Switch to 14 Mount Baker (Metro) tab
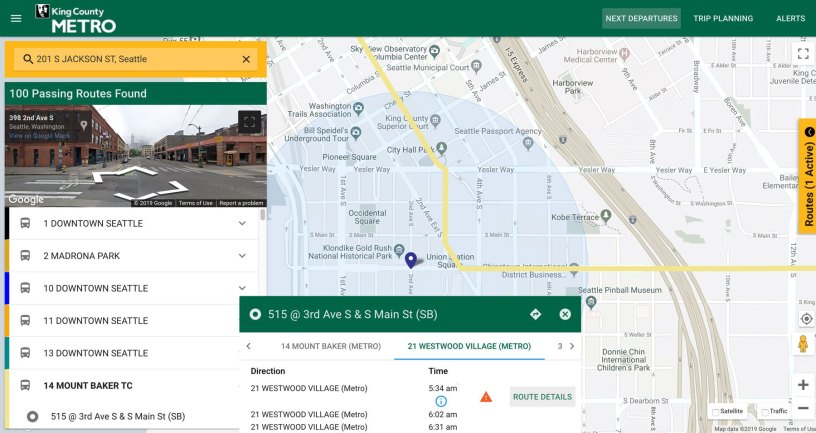 330,346
